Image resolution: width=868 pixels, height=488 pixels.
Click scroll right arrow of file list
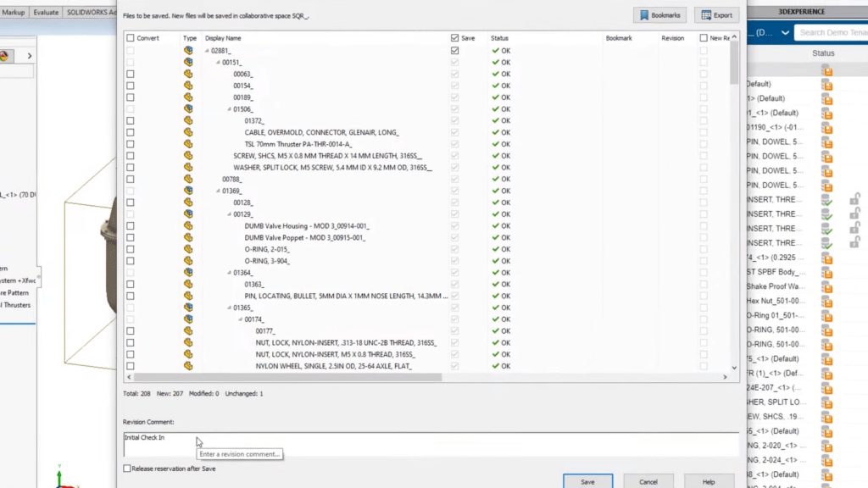tap(726, 377)
